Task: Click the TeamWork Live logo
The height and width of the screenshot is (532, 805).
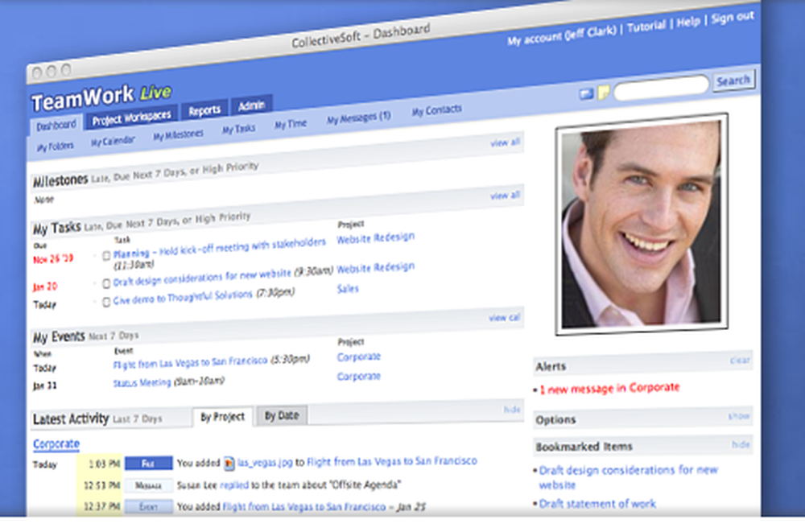Action: coord(101,97)
